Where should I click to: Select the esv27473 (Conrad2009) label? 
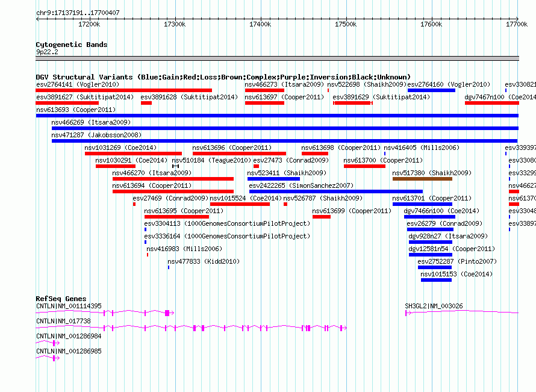[291, 160]
